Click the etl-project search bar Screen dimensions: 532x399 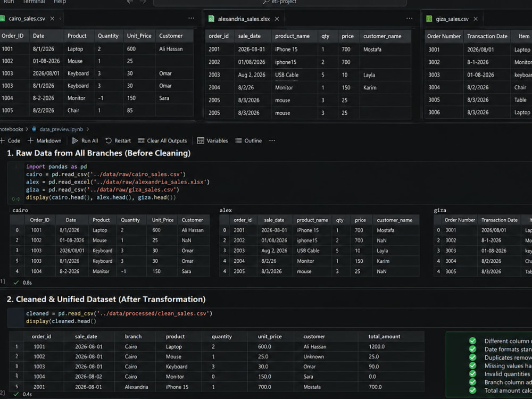pyautogui.click(x=280, y=3)
